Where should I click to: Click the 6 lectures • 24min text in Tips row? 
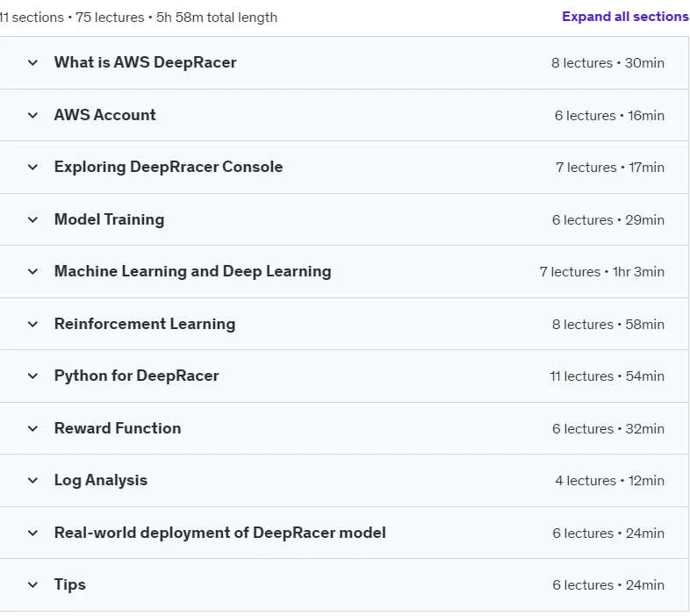[608, 585]
